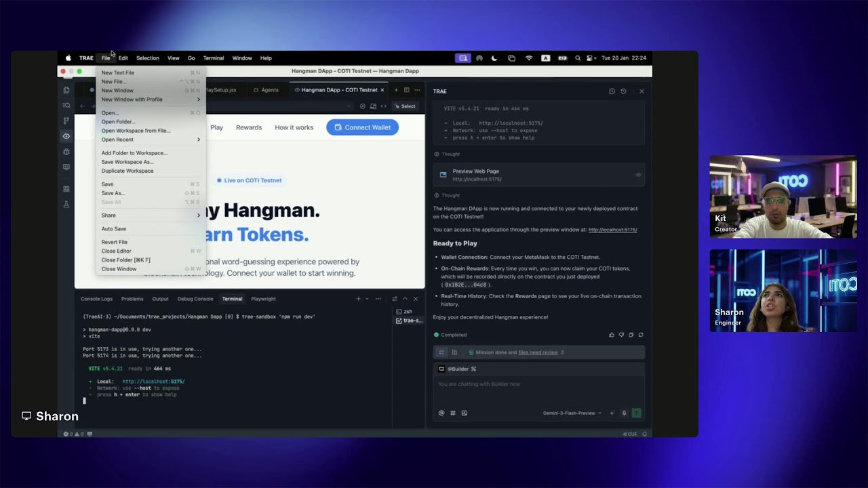Click the code brackets icon in preview toolbar

tap(383, 106)
